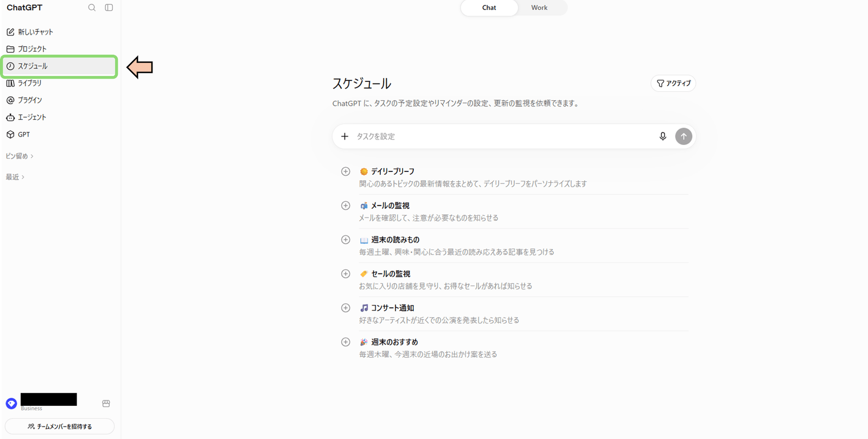The height and width of the screenshot is (439, 868).
Task: Open GPT in the sidebar
Action: (x=59, y=135)
